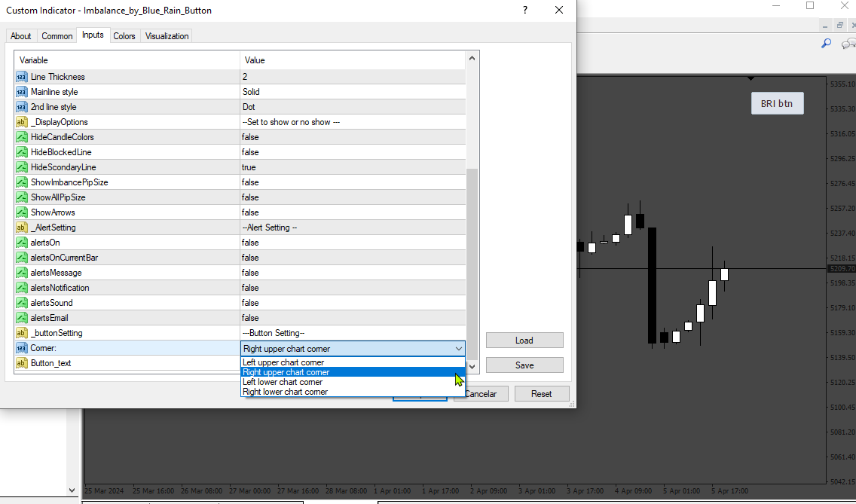Click the HideScondaryLine true value
The height and width of the screenshot is (504, 856).
[249, 167]
